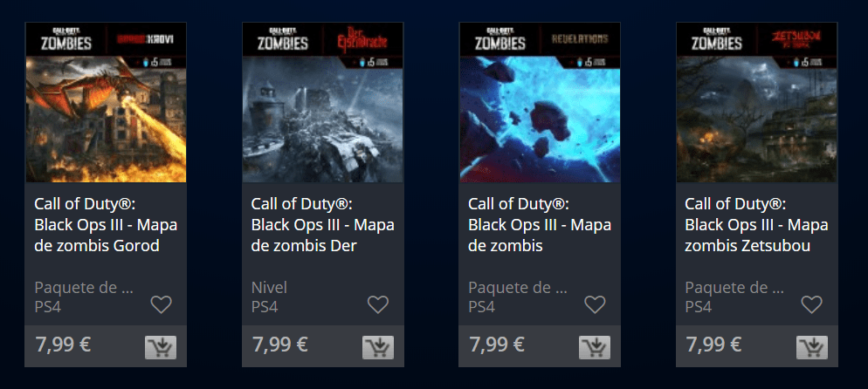The height and width of the screenshot is (389, 868).
Task: Wishlist the Zetsubou No Shima map
Action: tap(812, 304)
